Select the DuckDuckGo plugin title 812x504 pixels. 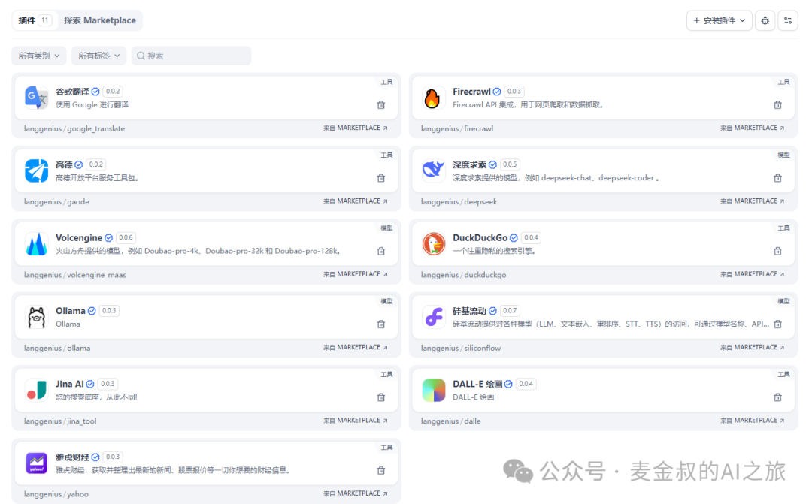point(480,237)
